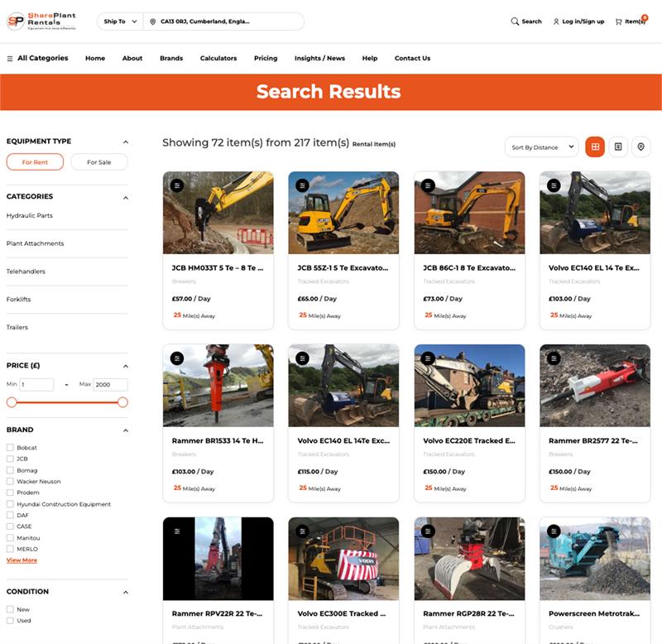This screenshot has height=644, width=662.
Task: Click the right price slider handle
Action: [122, 402]
